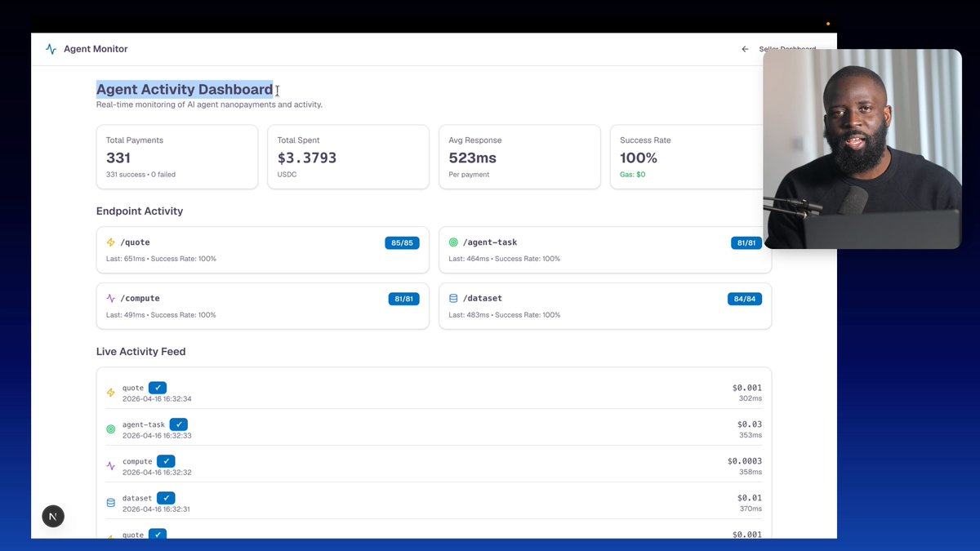
Task: Click the 353ms latency on agent-task row
Action: [x=751, y=435]
